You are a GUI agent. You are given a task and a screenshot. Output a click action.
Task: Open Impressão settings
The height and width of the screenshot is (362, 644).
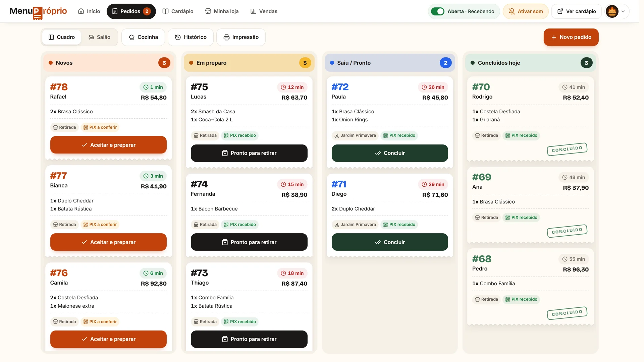pos(241,37)
